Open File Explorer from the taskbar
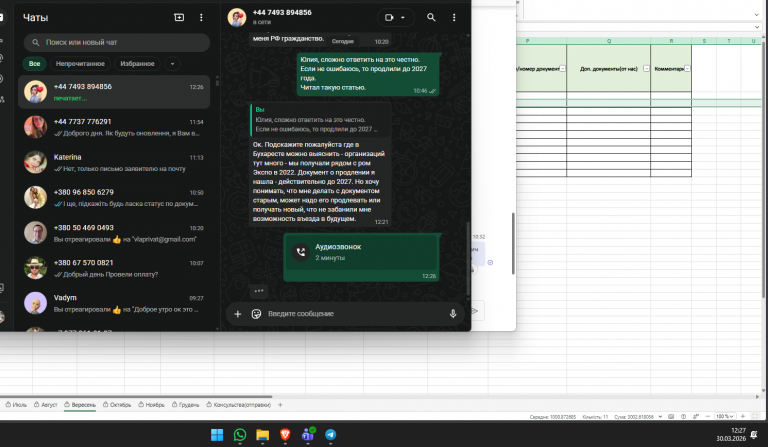 coord(263,435)
